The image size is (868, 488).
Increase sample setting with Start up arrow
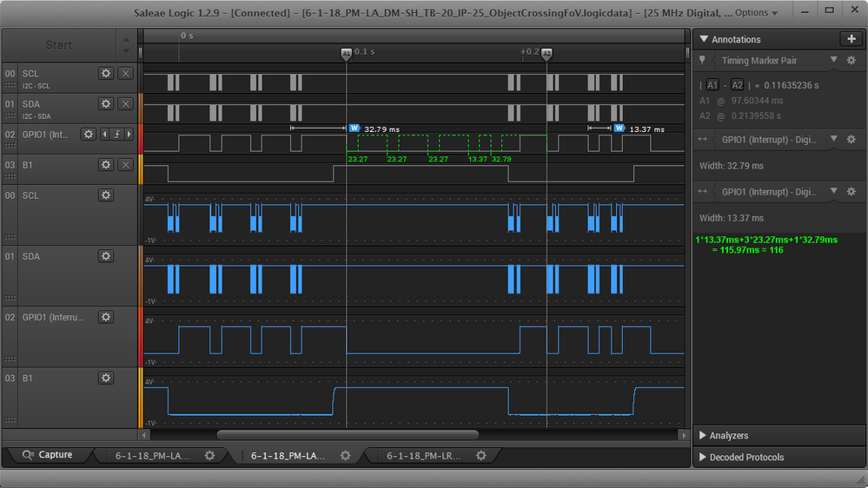[126, 40]
